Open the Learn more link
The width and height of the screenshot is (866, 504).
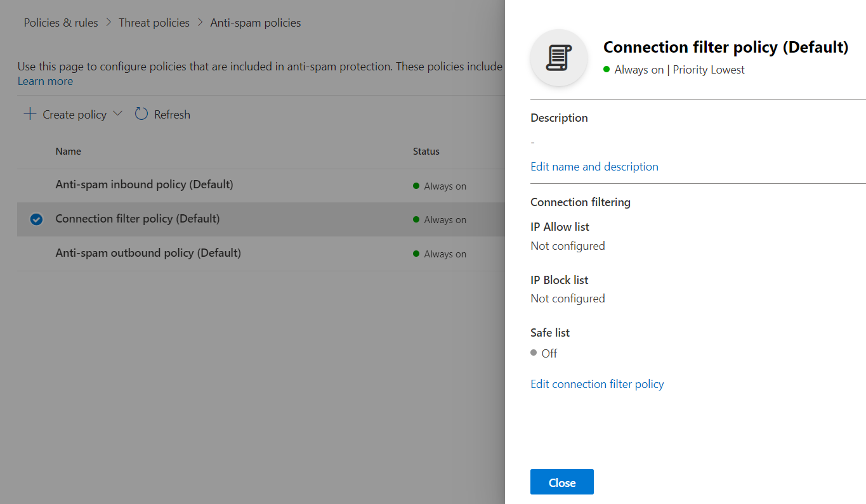click(x=44, y=81)
